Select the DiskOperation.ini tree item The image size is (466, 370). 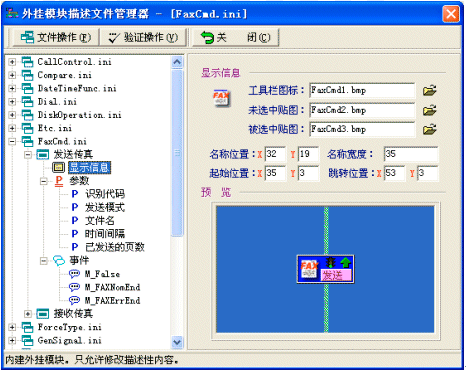tap(79, 115)
